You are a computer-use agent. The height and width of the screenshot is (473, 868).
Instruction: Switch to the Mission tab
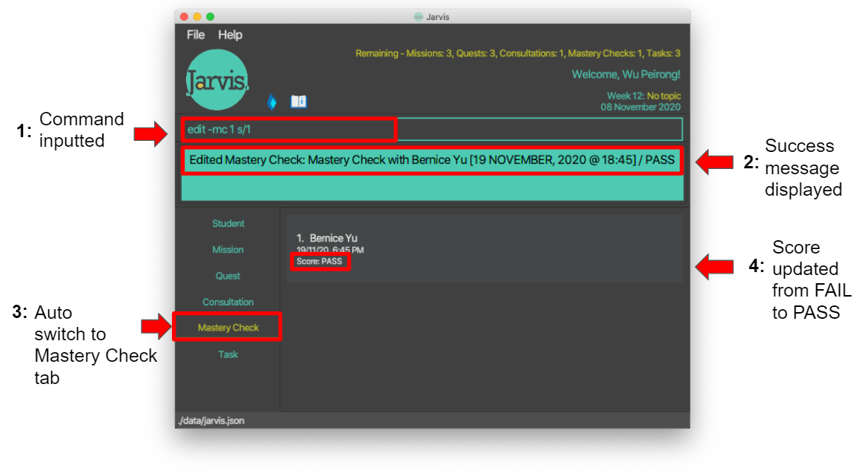(228, 250)
